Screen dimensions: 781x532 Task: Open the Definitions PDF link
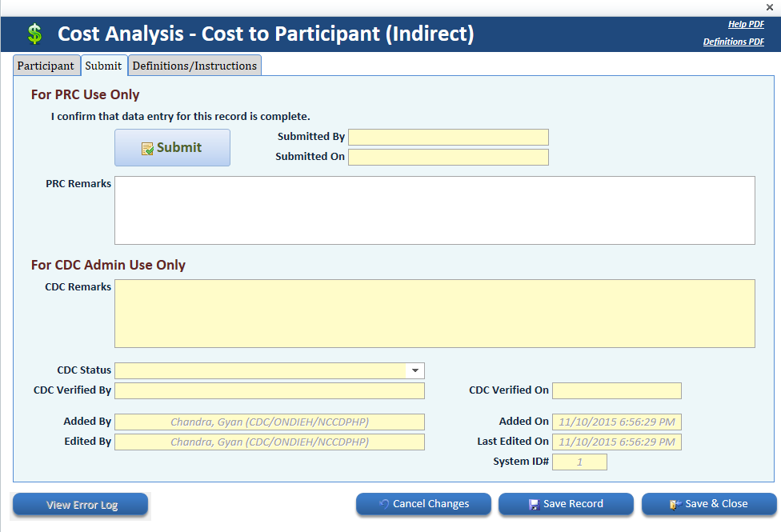pos(733,42)
